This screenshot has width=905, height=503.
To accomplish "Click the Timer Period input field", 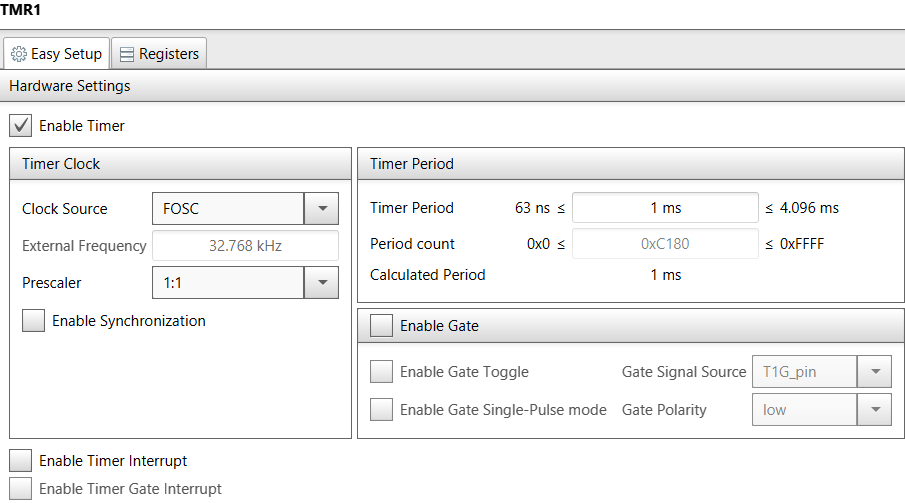I will click(665, 208).
